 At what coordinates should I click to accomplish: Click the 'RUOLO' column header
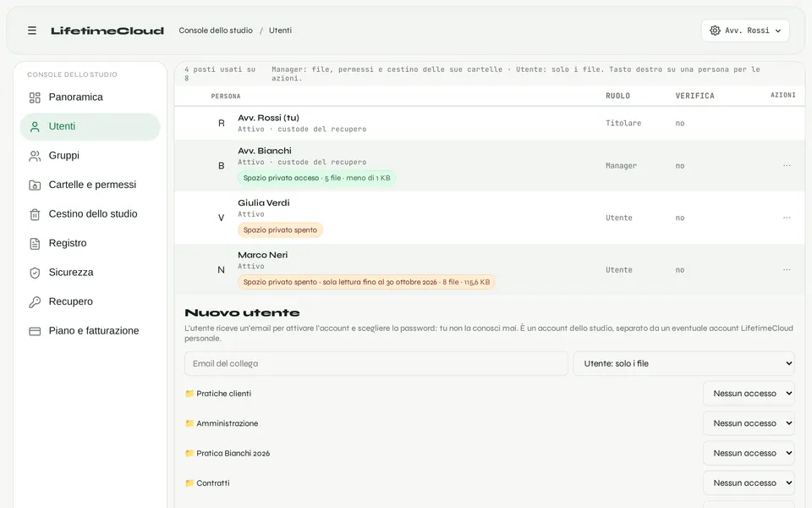click(x=617, y=96)
